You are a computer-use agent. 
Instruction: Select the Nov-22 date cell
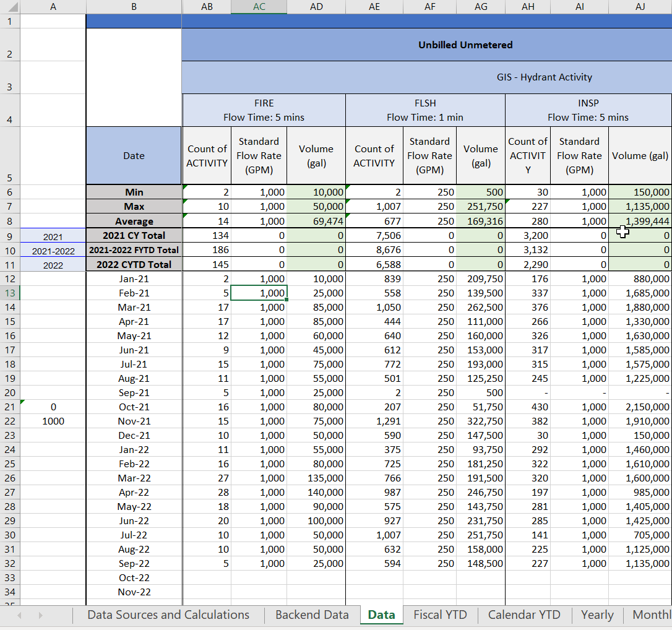coord(134,592)
